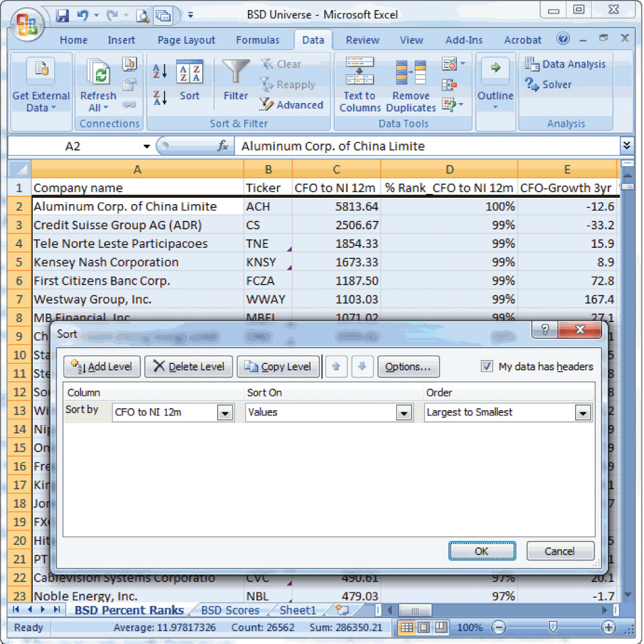Click the Select All corner of the sheet
This screenshot has width=644, height=644.
pyautogui.click(x=19, y=169)
